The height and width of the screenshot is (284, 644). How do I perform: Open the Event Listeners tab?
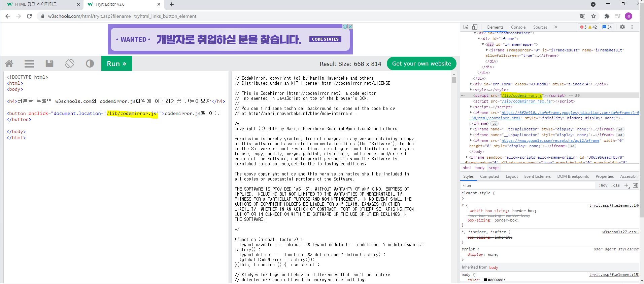click(x=537, y=176)
